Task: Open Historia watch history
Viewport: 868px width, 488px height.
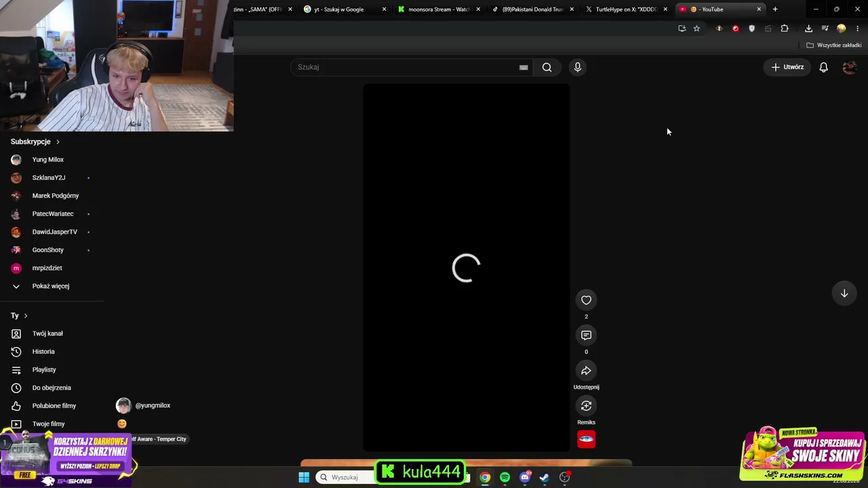Action: [x=43, y=352]
